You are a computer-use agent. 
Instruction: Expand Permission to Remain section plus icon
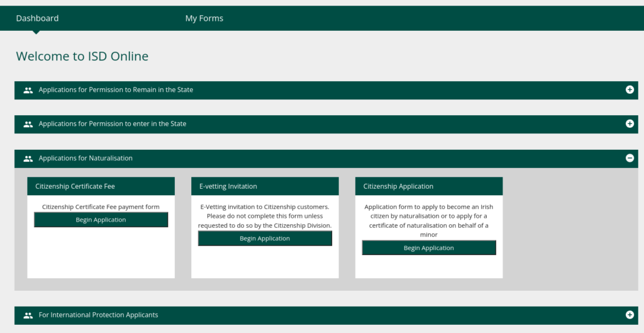click(630, 90)
